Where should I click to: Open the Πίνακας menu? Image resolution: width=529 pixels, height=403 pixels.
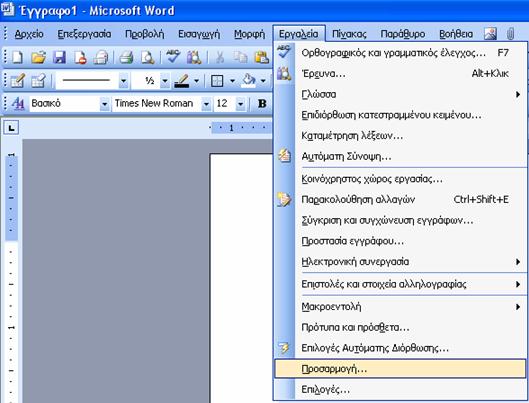pos(349,34)
